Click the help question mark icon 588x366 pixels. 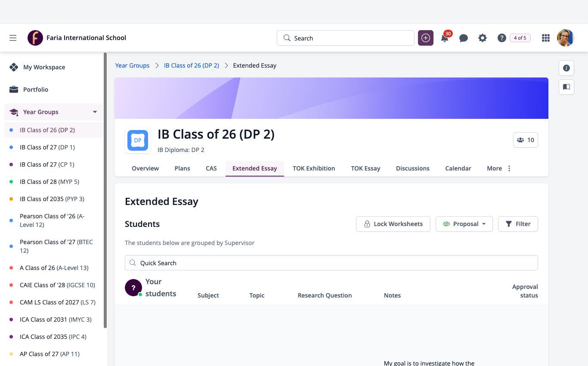501,38
